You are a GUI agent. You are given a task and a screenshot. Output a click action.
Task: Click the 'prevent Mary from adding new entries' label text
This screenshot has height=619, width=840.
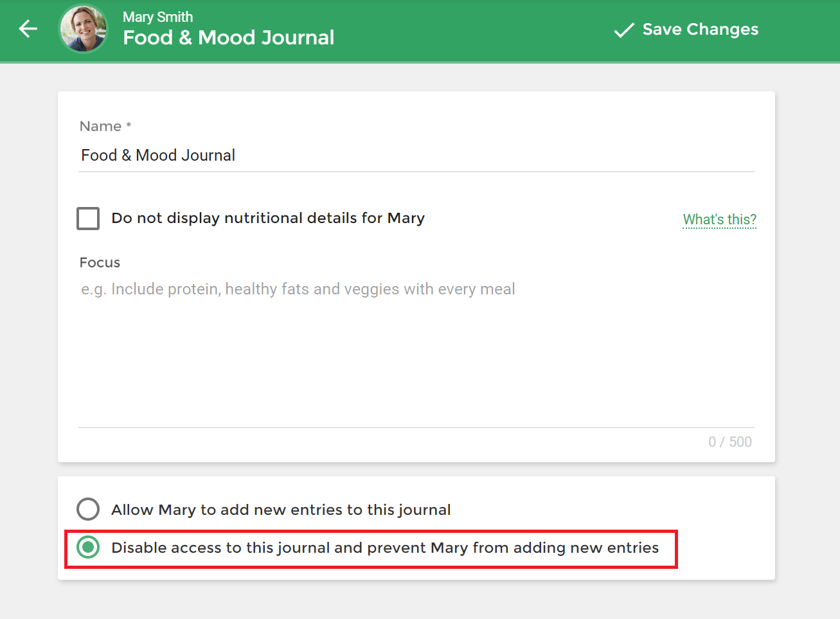513,548
